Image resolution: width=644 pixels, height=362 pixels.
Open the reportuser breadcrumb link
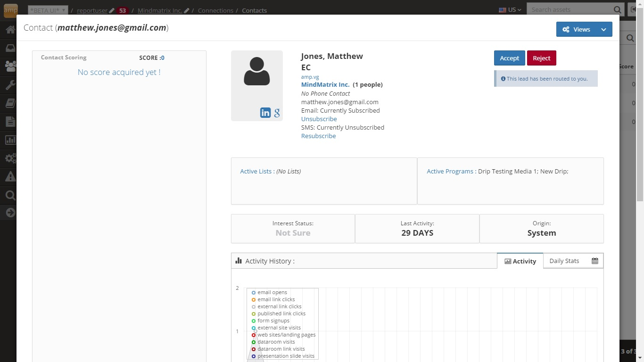[92, 10]
